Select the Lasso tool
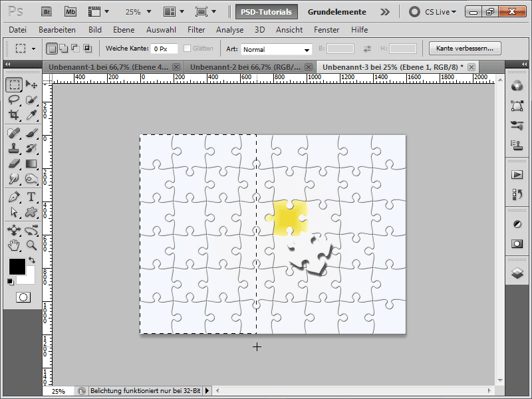The height and width of the screenshot is (399, 532). point(14,100)
